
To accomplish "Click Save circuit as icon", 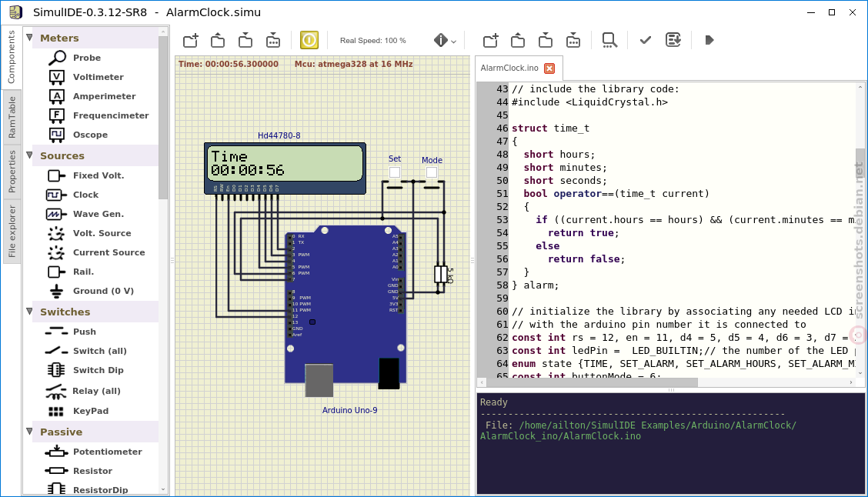I will tap(273, 41).
